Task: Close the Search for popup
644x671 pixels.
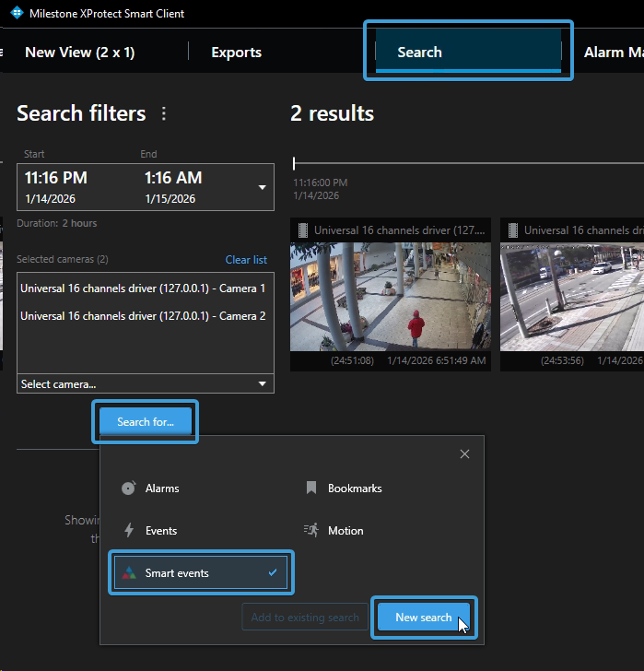Action: pyautogui.click(x=465, y=454)
